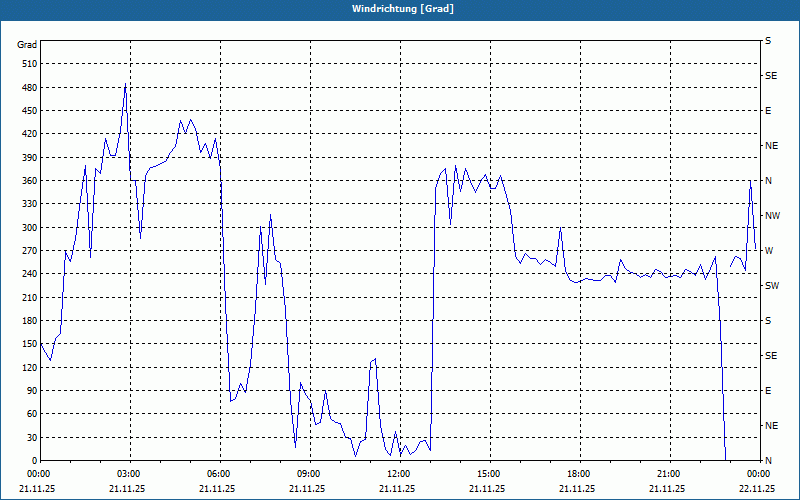Select the 450 y-axis tick label
This screenshot has width=800, height=500.
pyautogui.click(x=30, y=111)
